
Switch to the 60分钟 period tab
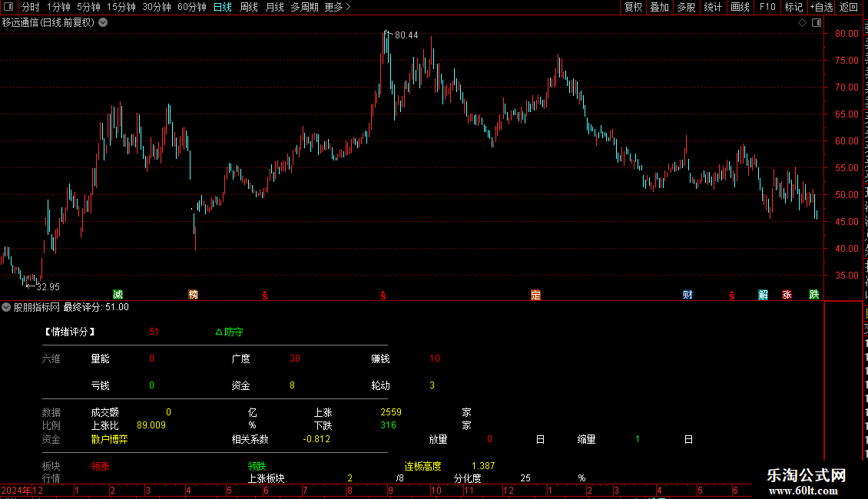(x=191, y=7)
